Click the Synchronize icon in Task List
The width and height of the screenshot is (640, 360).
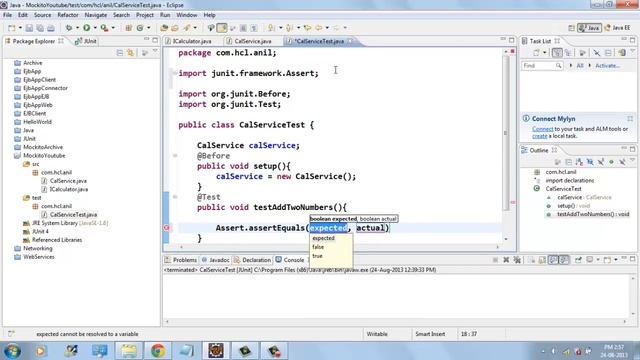[622, 53]
